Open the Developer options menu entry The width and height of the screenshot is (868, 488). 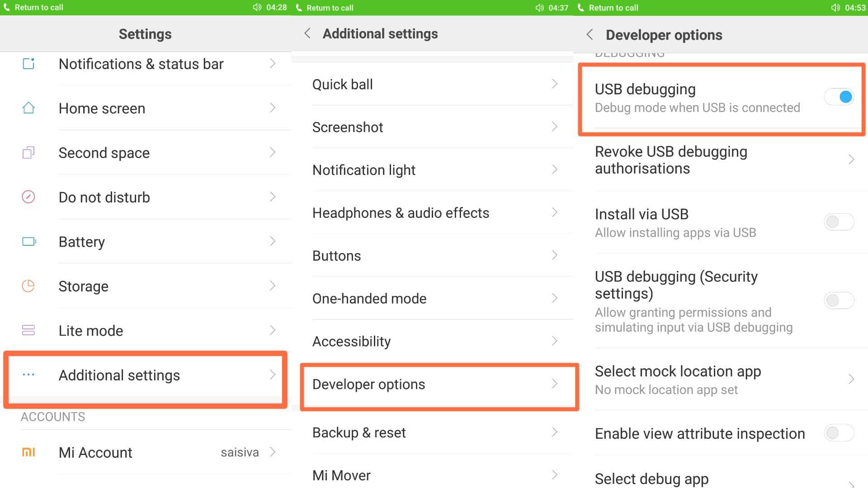[434, 385]
